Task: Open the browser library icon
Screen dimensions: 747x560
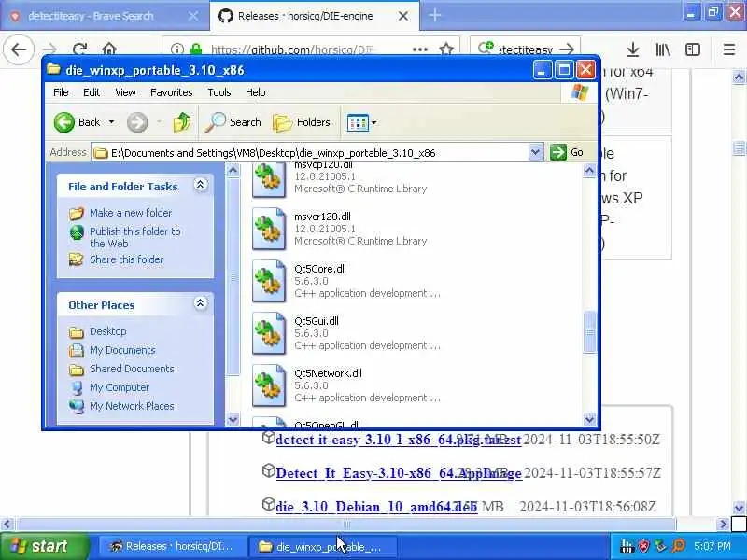Action: pyautogui.click(x=663, y=49)
